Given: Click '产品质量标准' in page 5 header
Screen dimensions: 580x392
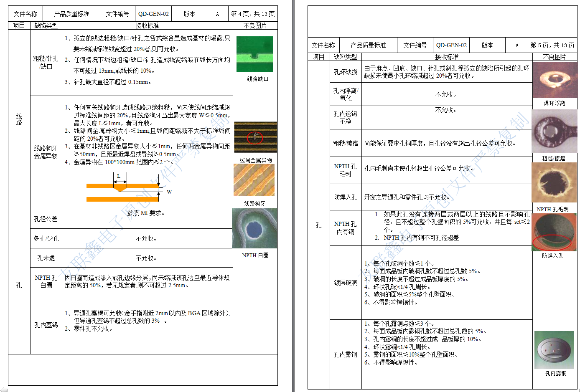Looking at the screenshot, I should point(368,45).
